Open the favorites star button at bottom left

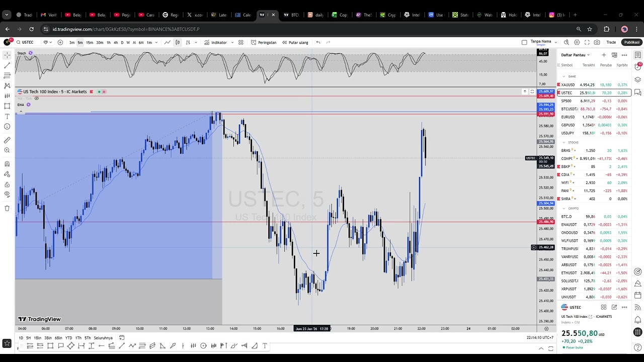(x=7, y=343)
